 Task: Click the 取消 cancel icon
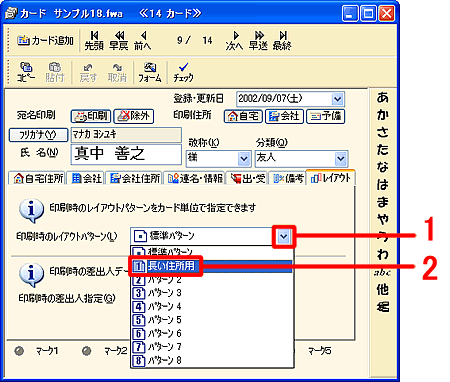[x=117, y=72]
